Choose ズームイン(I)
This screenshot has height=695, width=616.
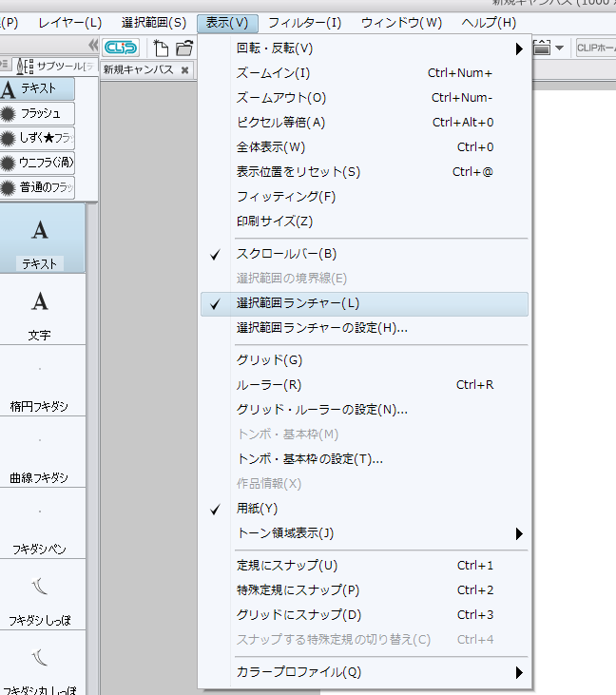point(364,73)
